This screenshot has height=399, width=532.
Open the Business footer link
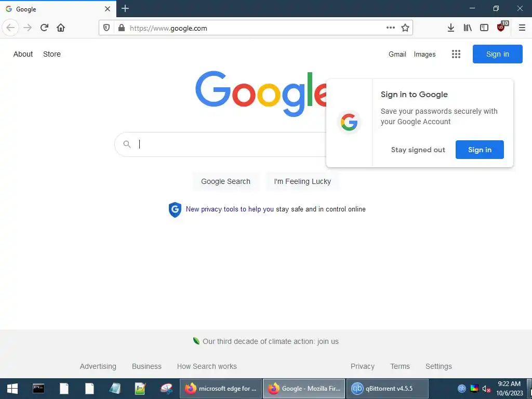pos(147,366)
